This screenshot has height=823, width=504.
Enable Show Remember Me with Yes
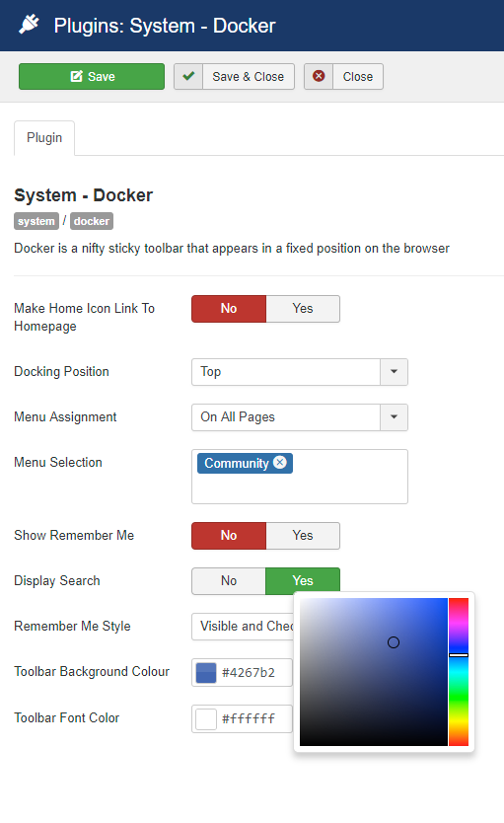tap(303, 536)
